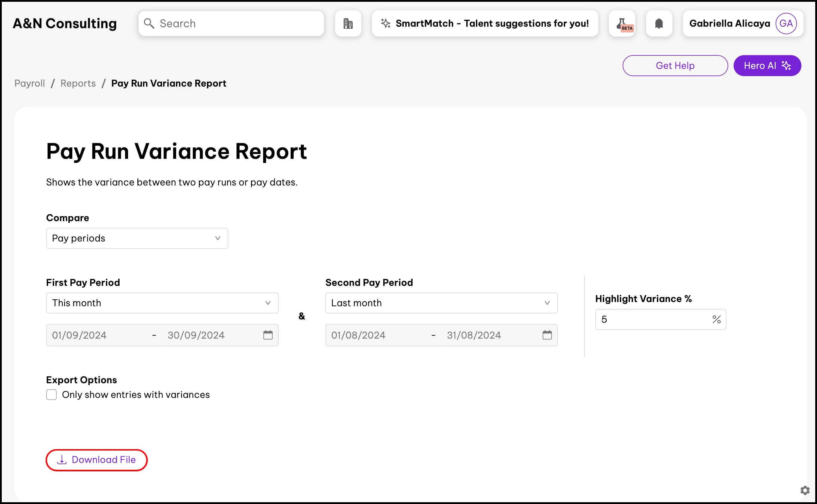Click the Download File button
The height and width of the screenshot is (504, 817).
coord(97,460)
